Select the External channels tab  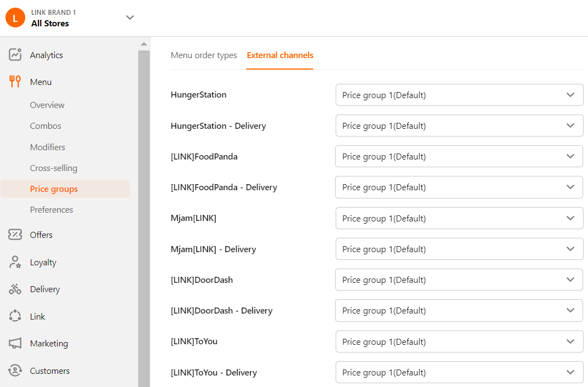pos(280,55)
